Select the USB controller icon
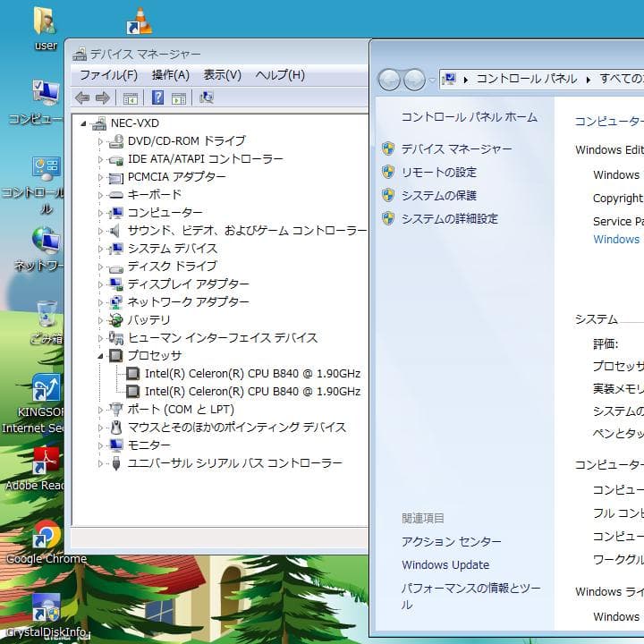 pyautogui.click(x=116, y=463)
